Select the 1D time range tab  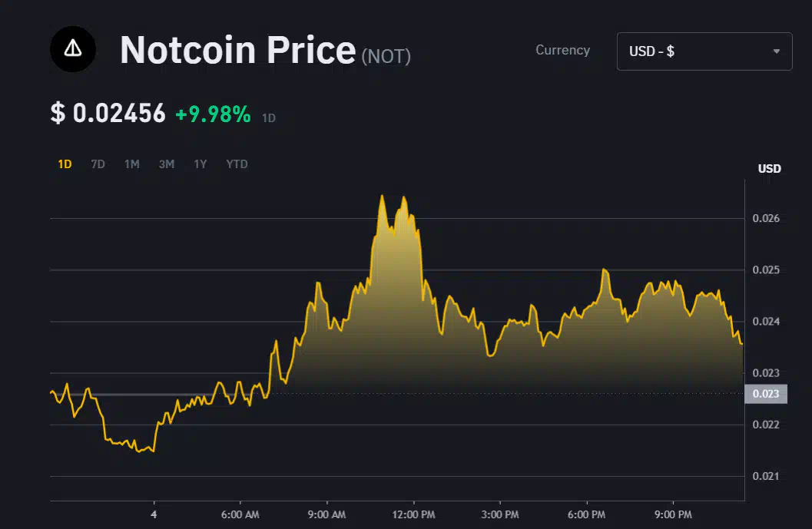tap(65, 164)
